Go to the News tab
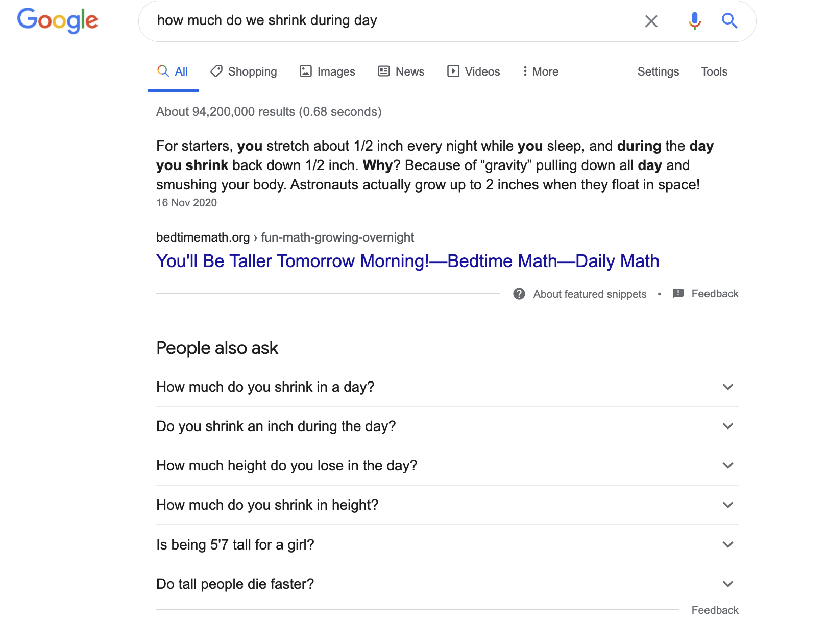Image resolution: width=827 pixels, height=644 pixels. click(401, 71)
